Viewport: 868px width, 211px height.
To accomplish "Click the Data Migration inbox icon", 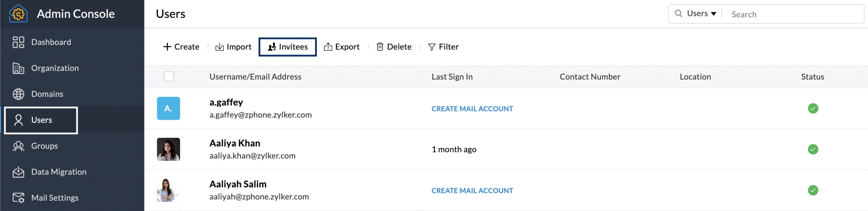I will pyautogui.click(x=18, y=172).
